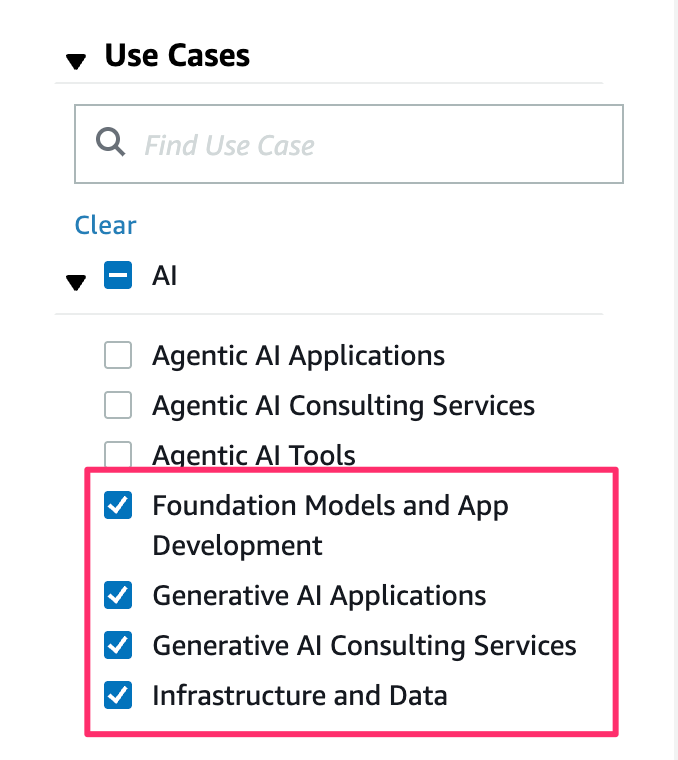
Task: Toggle the AI parent category checkbox
Action: click(118, 275)
